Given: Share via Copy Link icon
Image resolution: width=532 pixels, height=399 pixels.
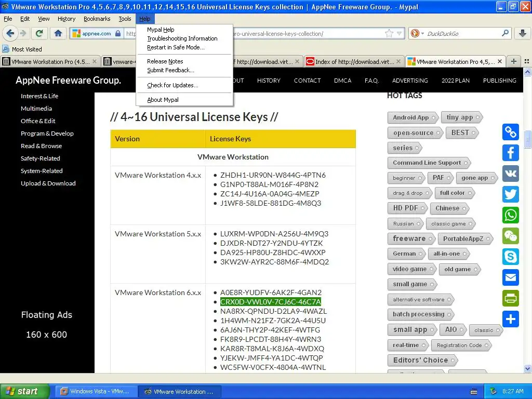Looking at the screenshot, I should tap(511, 132).
